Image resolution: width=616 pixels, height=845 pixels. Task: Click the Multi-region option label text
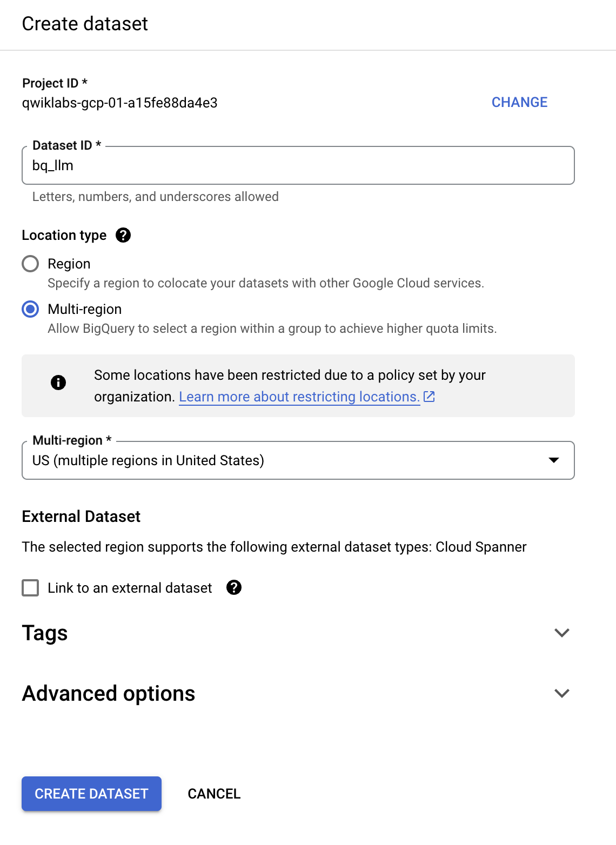(x=85, y=309)
